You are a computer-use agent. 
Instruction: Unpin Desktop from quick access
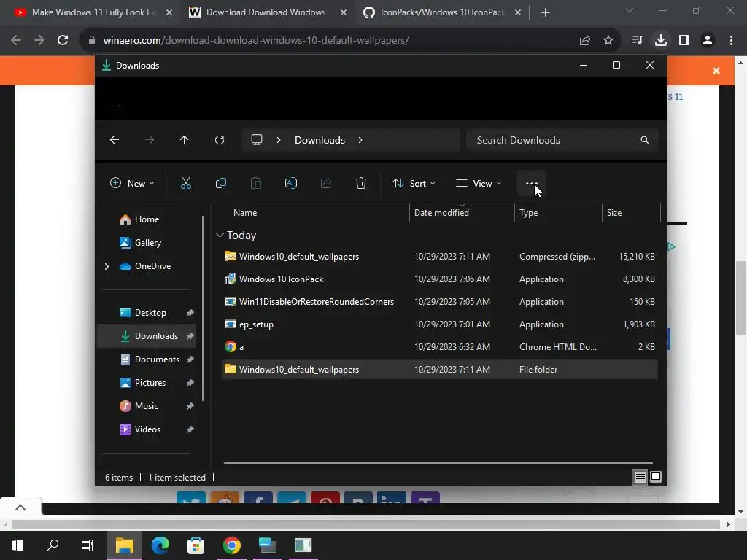tap(190, 313)
